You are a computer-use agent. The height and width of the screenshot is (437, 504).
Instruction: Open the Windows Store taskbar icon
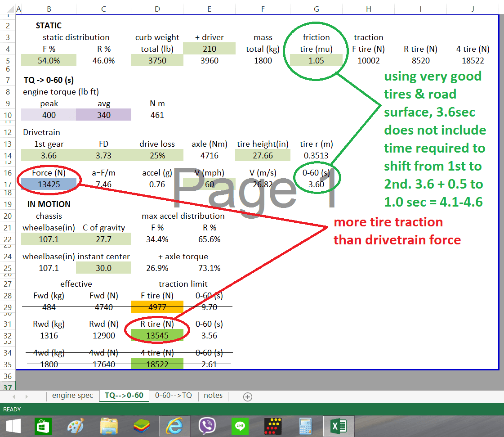43,426
